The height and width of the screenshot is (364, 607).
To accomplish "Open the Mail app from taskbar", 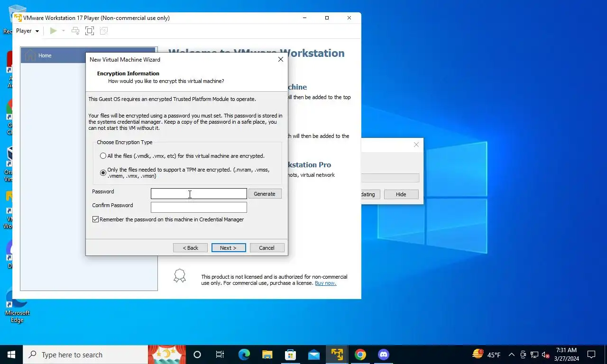I will coord(313,355).
